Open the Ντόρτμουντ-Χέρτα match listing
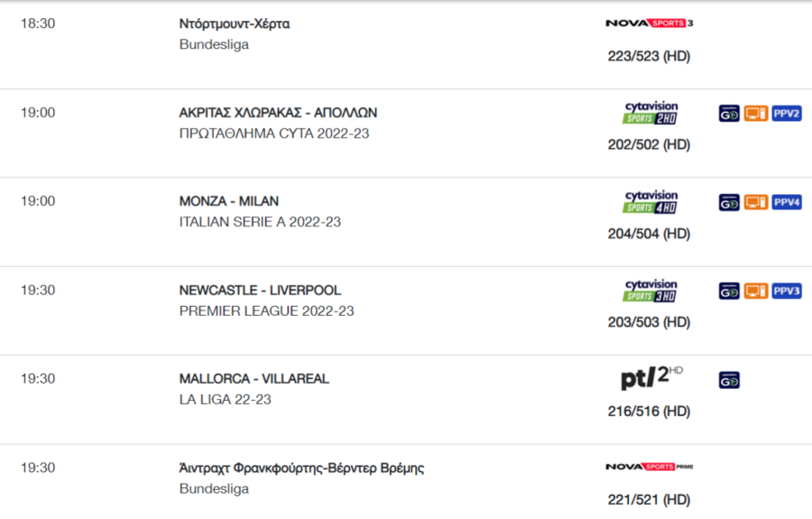This screenshot has height=519, width=812. click(x=235, y=23)
